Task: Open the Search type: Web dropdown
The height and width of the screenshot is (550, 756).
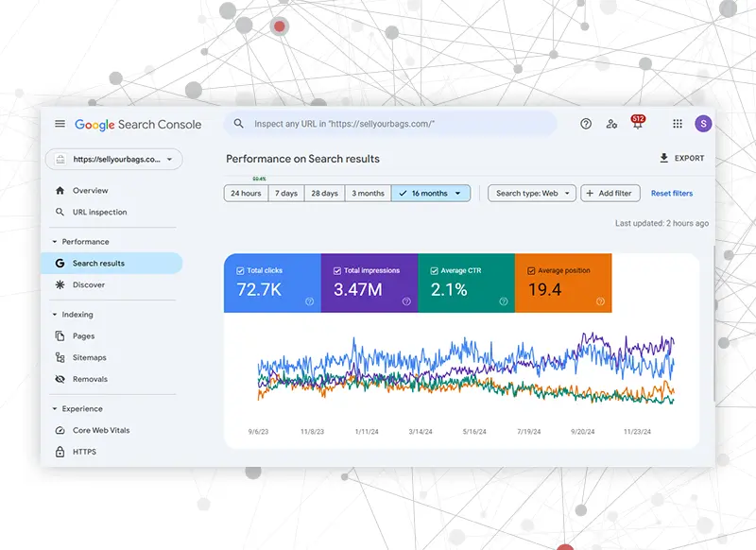Action: 534,193
